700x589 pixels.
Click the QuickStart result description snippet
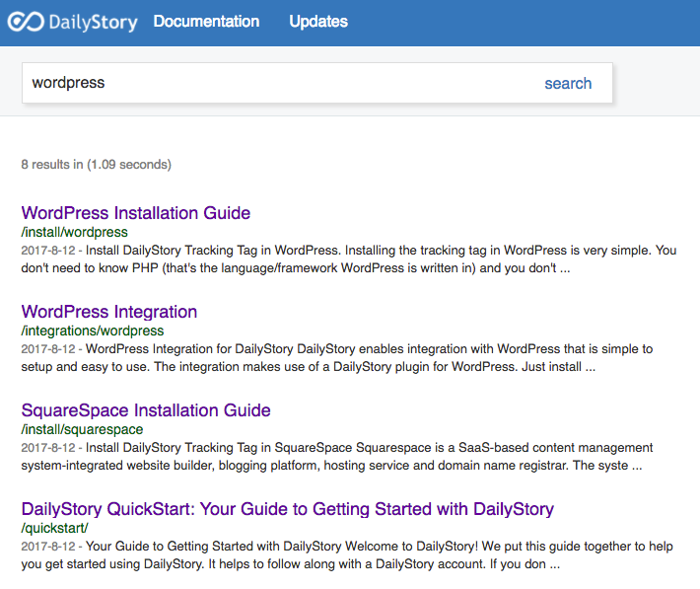(347, 555)
